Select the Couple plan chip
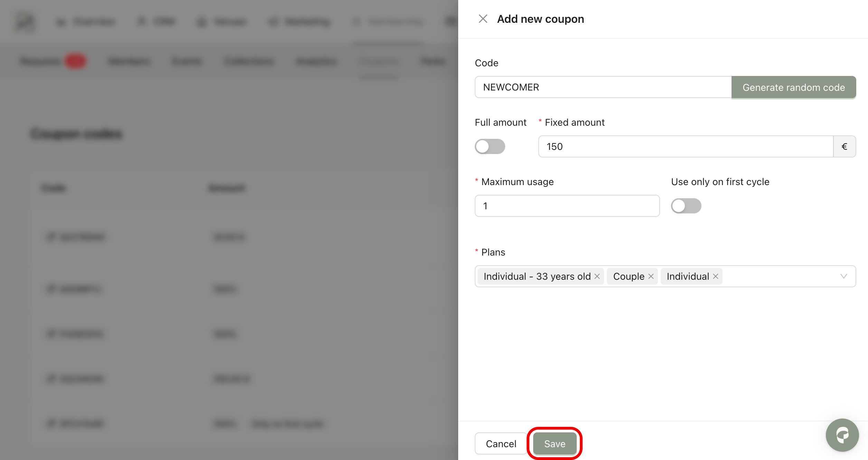Viewport: 868px width, 460px height. coord(629,276)
